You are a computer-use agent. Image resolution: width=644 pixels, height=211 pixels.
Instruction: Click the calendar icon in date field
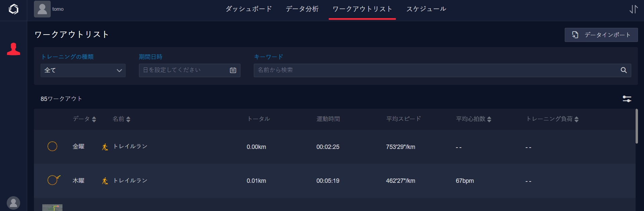[233, 70]
